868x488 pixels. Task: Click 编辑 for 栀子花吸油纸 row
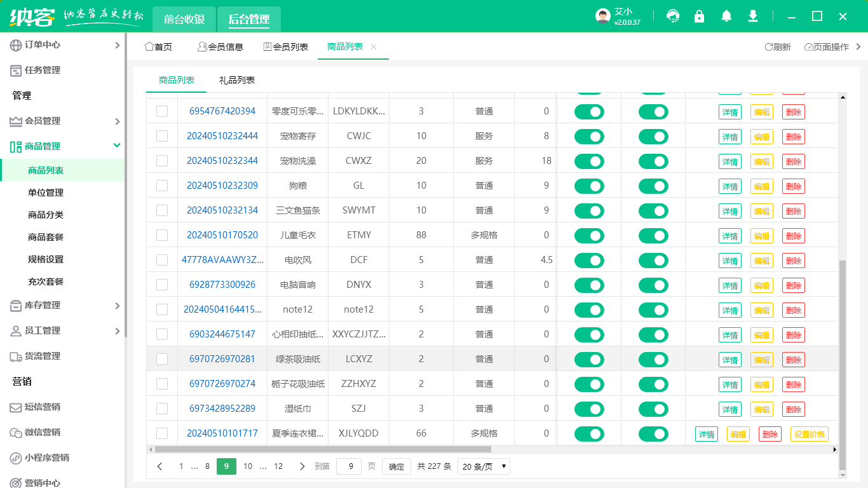click(762, 384)
